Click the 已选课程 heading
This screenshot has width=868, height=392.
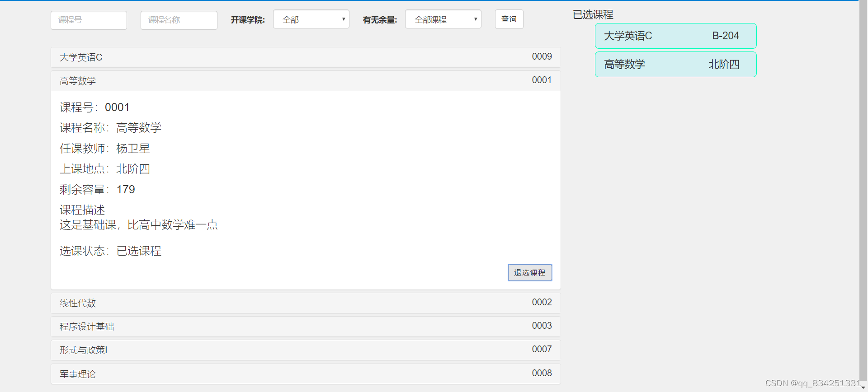[x=593, y=15]
